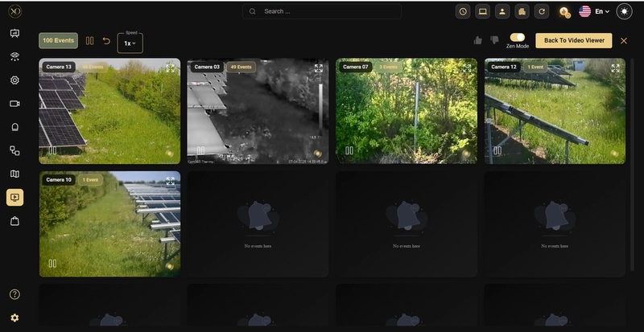Open the video camera icon in sidebar
This screenshot has height=332, width=644.
(x=14, y=104)
